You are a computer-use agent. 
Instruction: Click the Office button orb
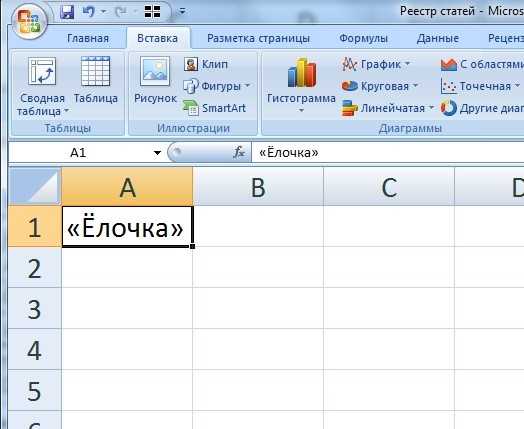(x=29, y=22)
